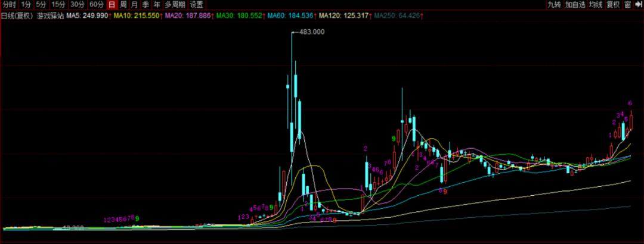Select the 15分 period tab

pyautogui.click(x=58, y=5)
